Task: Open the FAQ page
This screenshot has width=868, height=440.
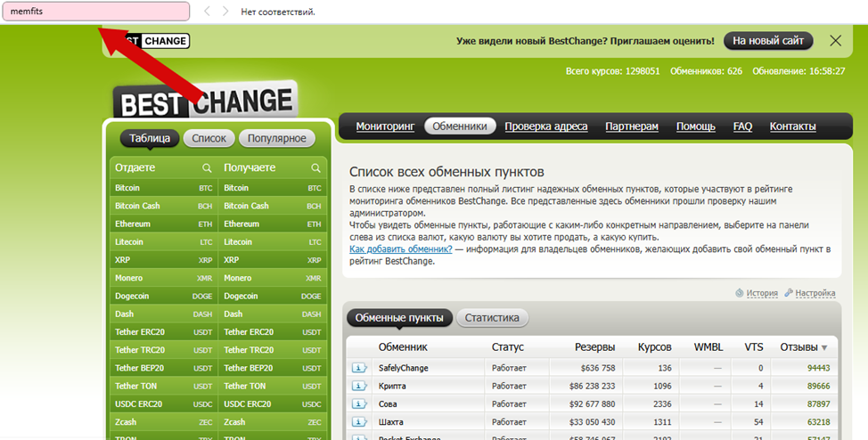Action: 742,126
